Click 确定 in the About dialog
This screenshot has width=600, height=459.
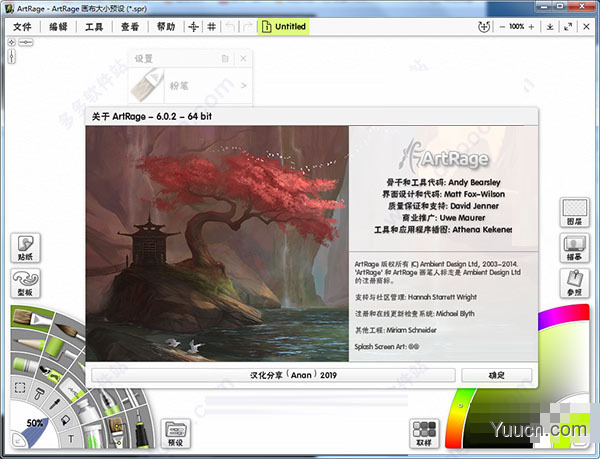point(497,375)
